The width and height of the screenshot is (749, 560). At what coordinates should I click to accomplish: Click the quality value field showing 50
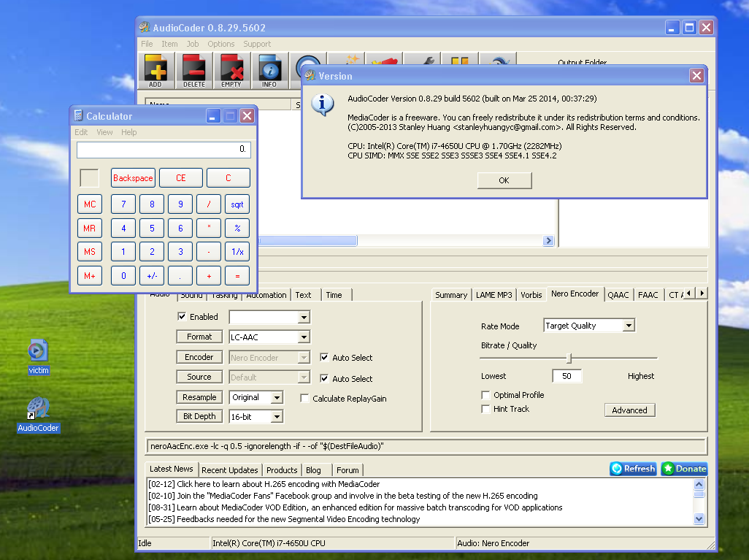click(x=567, y=376)
